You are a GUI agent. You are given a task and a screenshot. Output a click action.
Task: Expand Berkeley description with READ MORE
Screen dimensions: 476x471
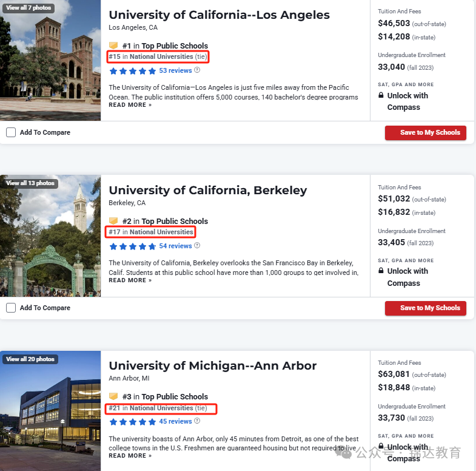coord(130,280)
